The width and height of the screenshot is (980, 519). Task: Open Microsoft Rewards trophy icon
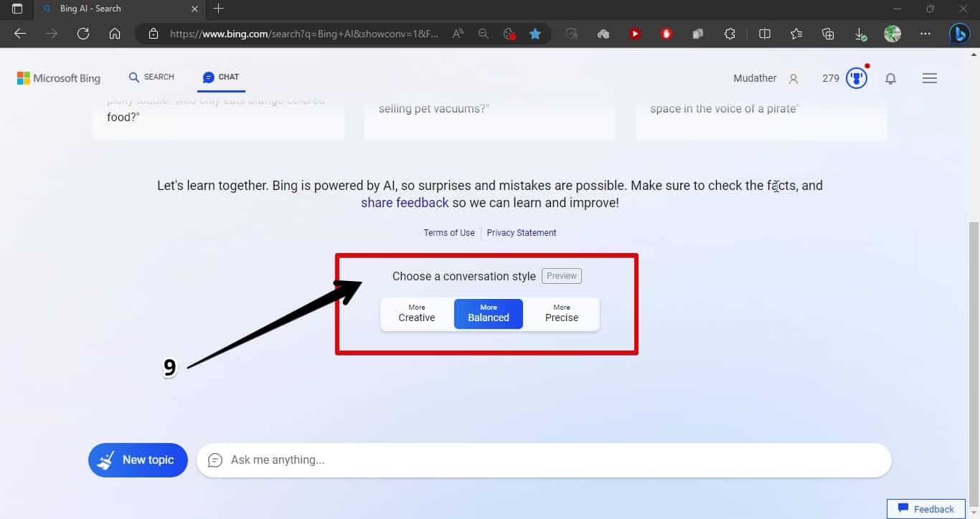(857, 78)
